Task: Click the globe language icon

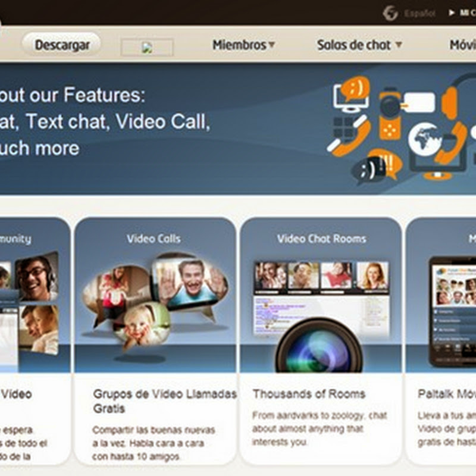Action: [390, 13]
